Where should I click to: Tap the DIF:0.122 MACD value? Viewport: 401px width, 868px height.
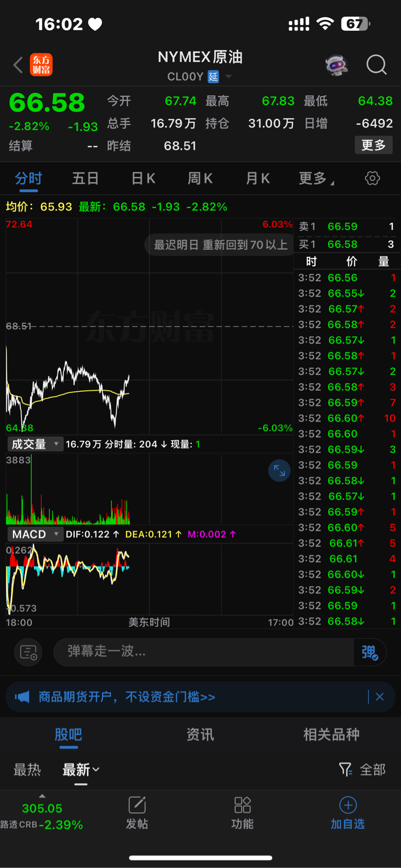(x=92, y=534)
